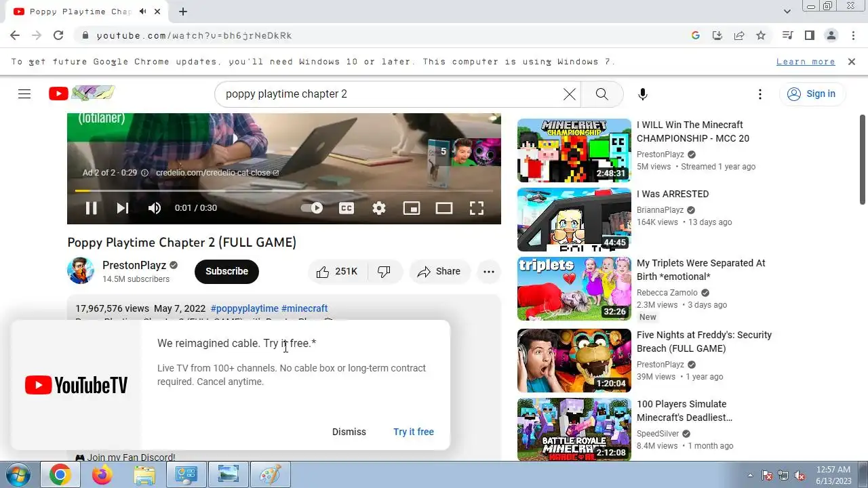Clear the search box text
The image size is (868, 488).
coord(570,94)
